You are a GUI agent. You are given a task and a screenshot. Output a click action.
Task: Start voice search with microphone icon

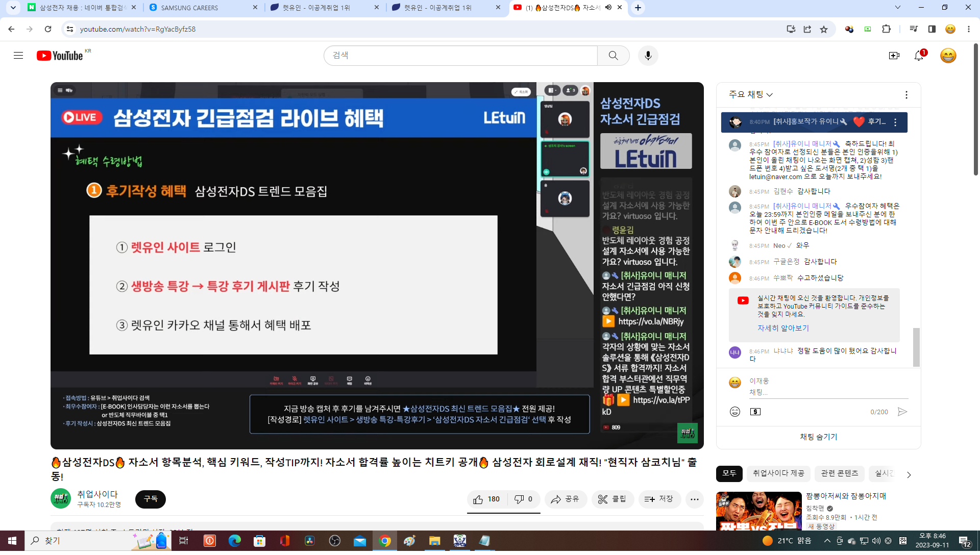[x=648, y=56]
